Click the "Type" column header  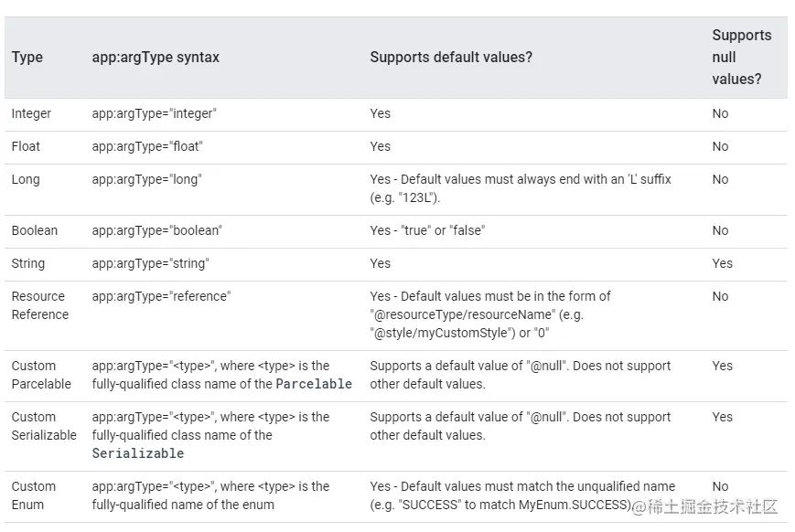point(27,58)
